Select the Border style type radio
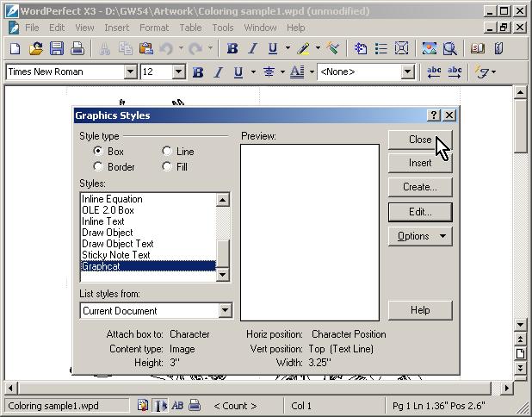The image size is (532, 417). (98, 166)
